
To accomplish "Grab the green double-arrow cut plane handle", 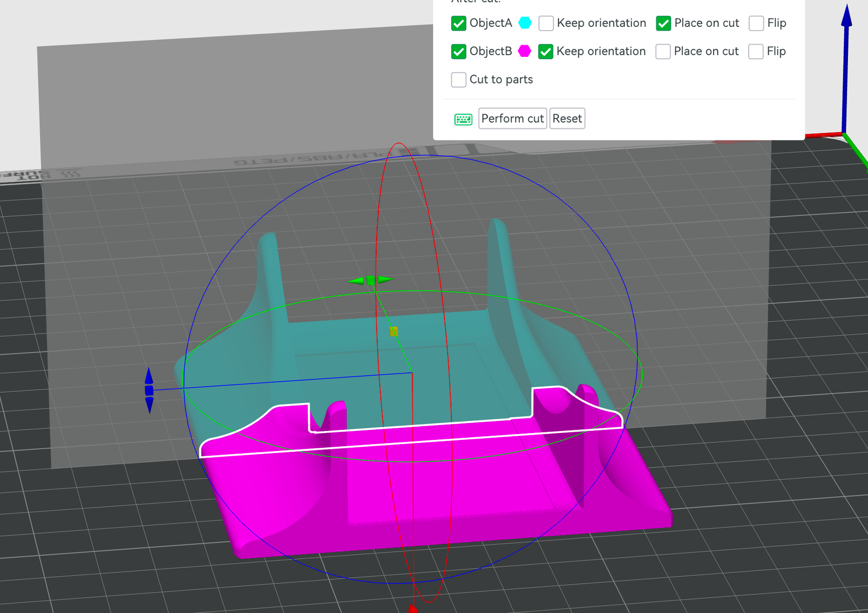I will click(x=370, y=280).
